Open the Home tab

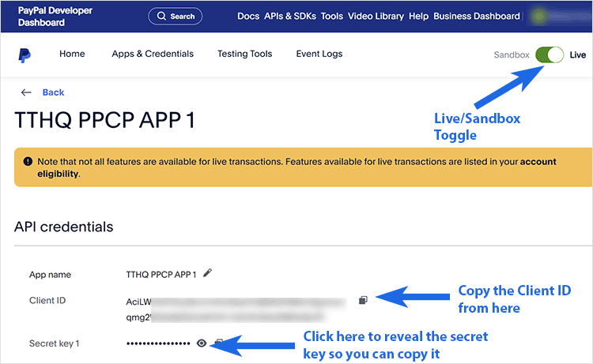(72, 54)
